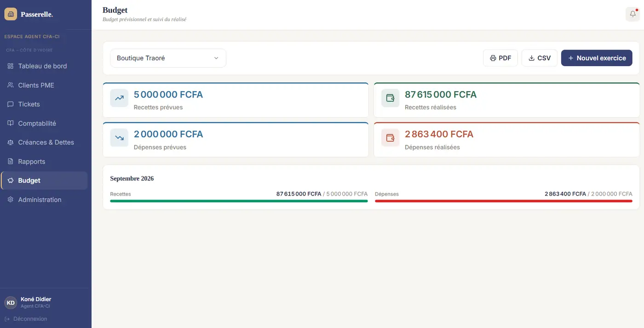Click the subtitle Budget prévisionnel et suivi du réalisé

point(144,20)
